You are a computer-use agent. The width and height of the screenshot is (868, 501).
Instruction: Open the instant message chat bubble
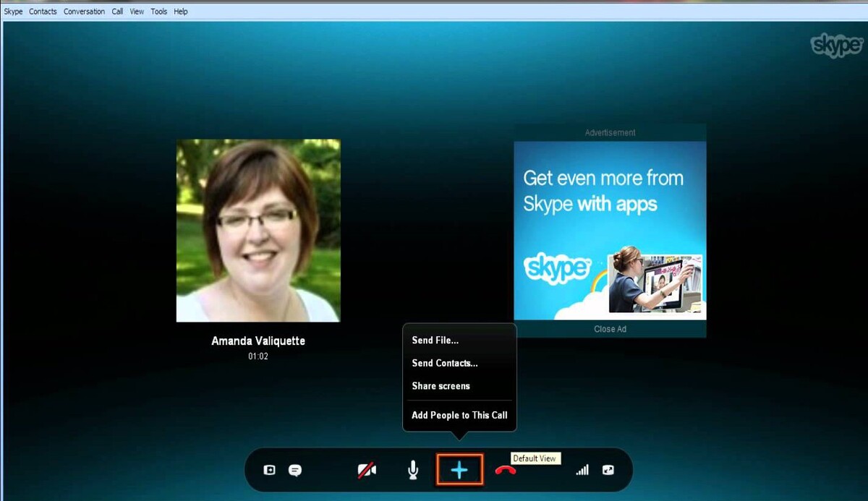coord(294,470)
